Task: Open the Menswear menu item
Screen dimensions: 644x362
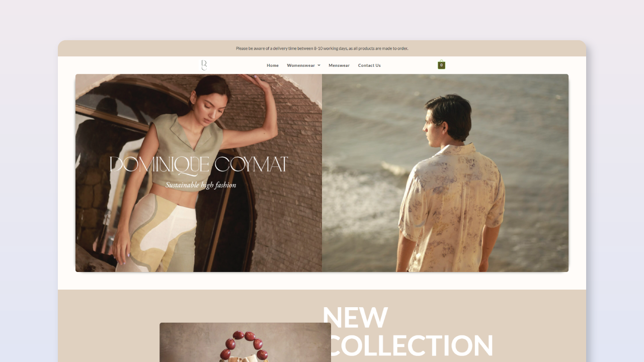Action: (339, 65)
